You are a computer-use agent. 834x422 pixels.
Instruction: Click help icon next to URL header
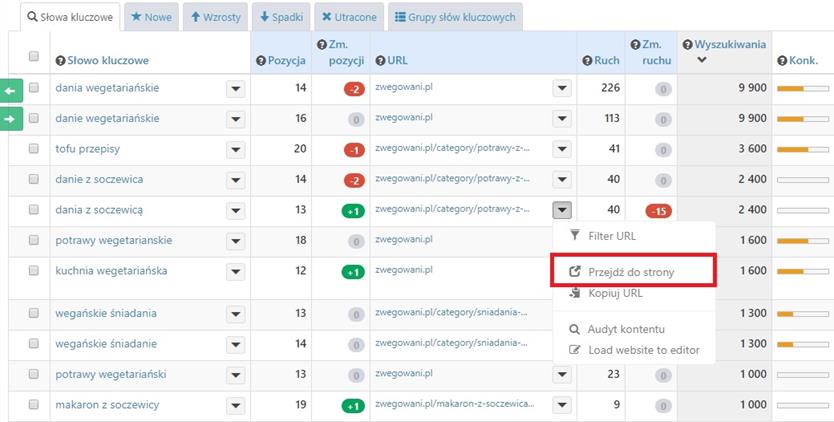380,61
